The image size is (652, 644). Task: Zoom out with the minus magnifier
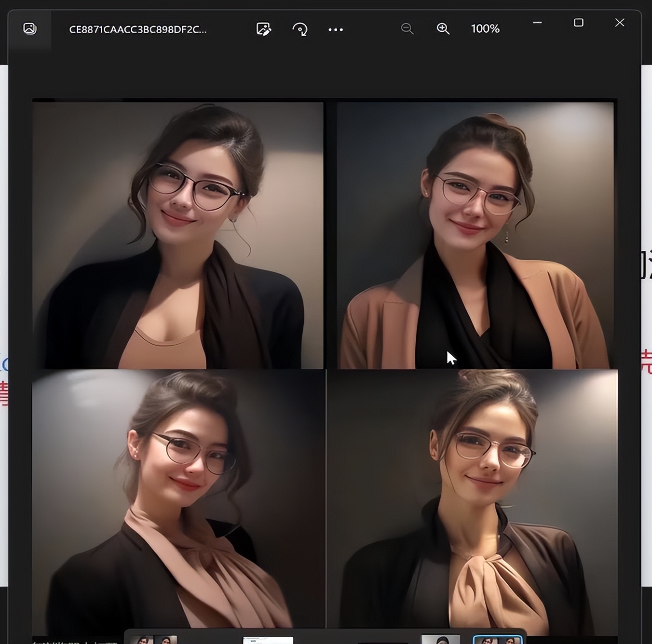point(407,29)
